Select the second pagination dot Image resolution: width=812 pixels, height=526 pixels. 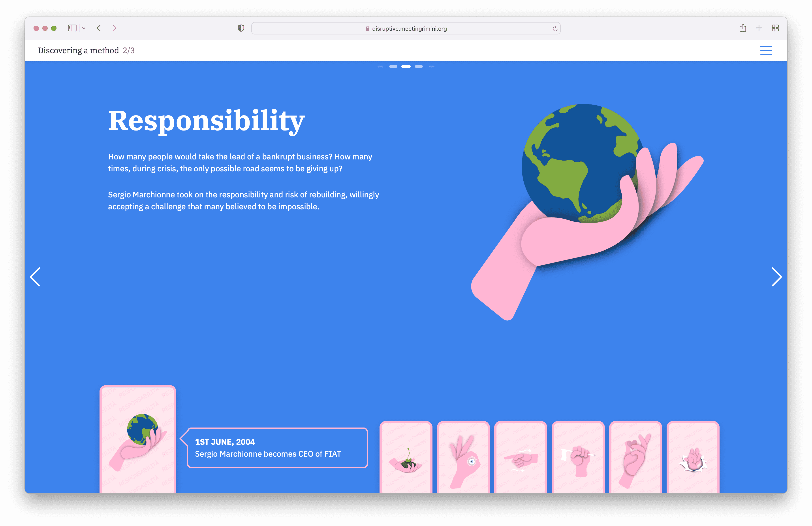click(393, 66)
